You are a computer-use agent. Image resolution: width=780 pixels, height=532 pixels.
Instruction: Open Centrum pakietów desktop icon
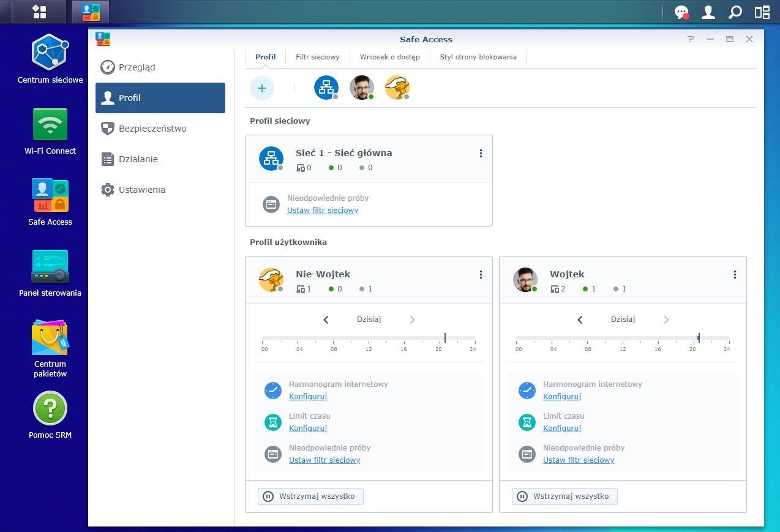click(50, 337)
